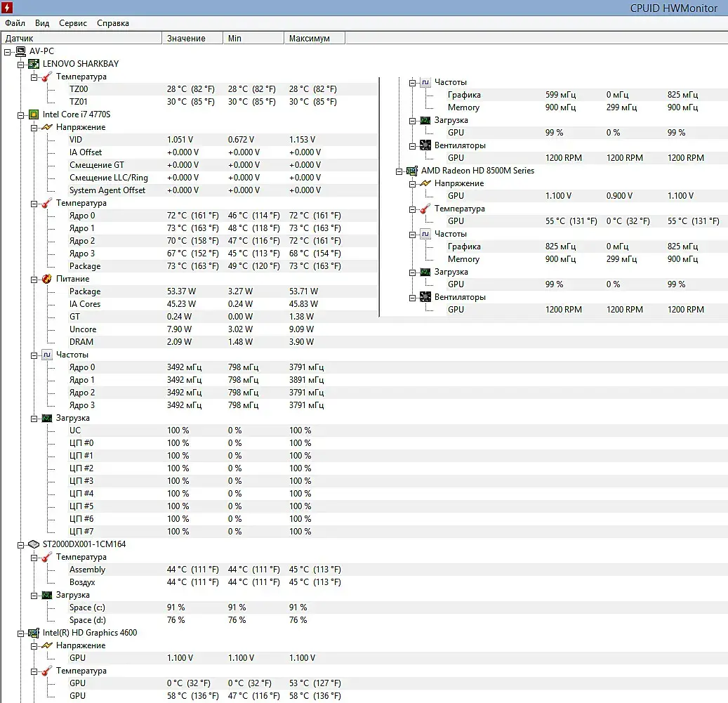Click Вентиляторы fan icon above AMD Radeon node
The image size is (728, 703).
[x=425, y=145]
